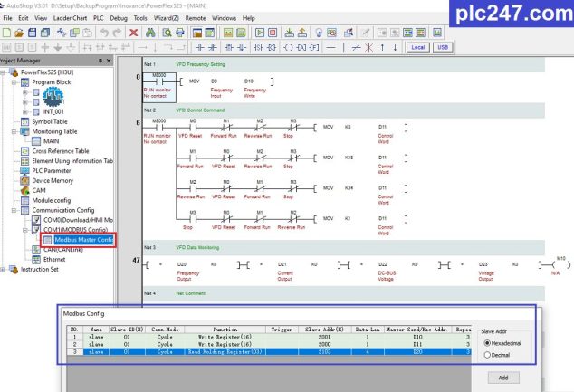Screen dimensions: 574x392
Task: Click the Print icon in toolbar
Action: pos(180,33)
